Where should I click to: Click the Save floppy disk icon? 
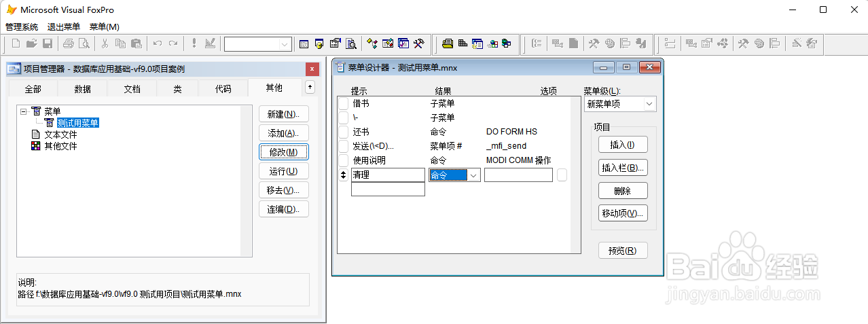[48, 43]
